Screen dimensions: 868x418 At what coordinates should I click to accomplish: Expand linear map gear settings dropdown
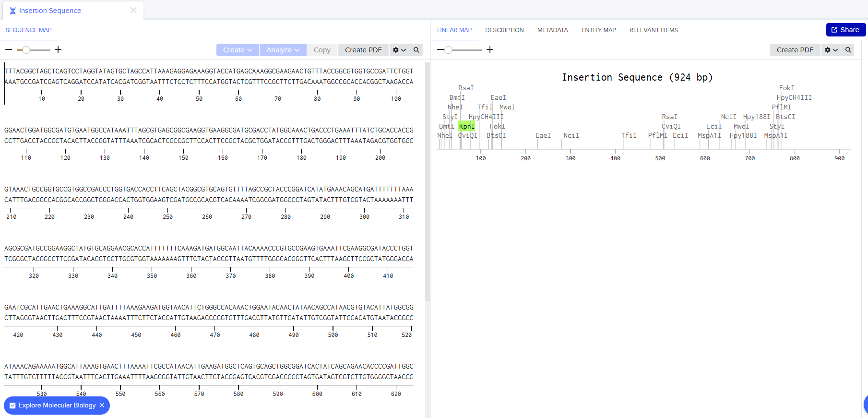831,50
